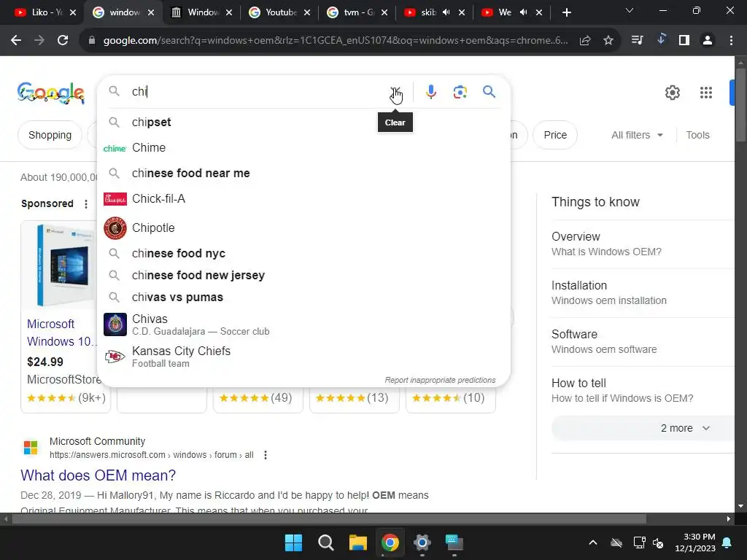747x560 pixels.
Task: Show hidden system tray icons
Action: [593, 542]
